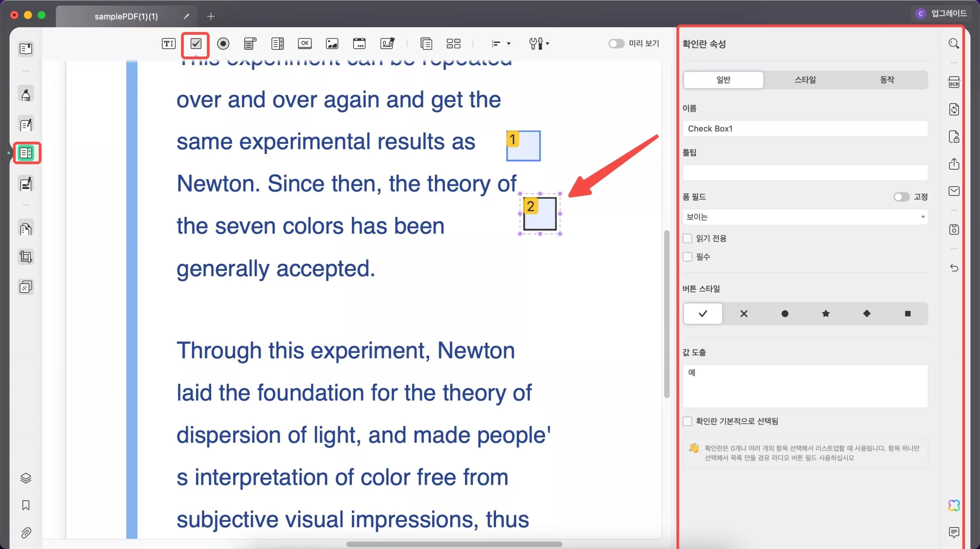980x549 pixels.
Task: Toggle the 고정 lock switch
Action: click(901, 197)
